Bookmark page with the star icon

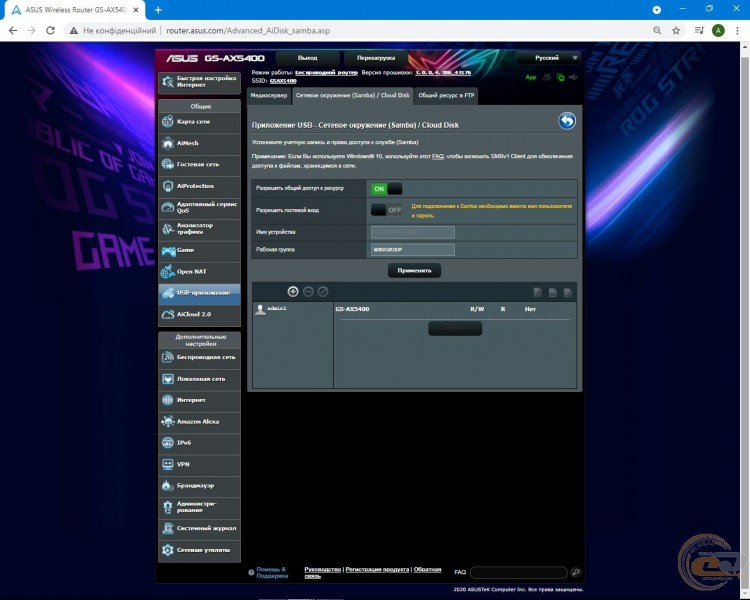tap(676, 31)
